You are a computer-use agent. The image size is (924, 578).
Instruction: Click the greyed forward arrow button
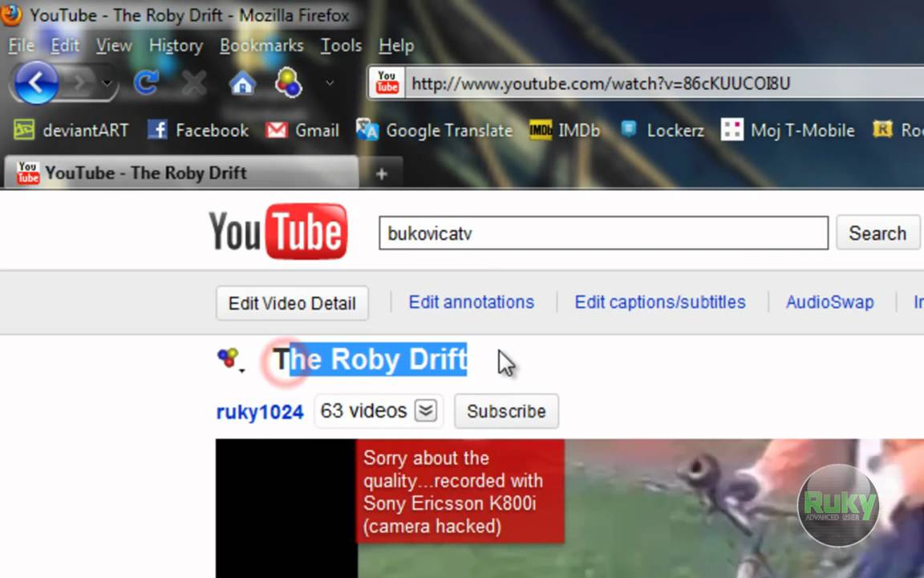79,83
